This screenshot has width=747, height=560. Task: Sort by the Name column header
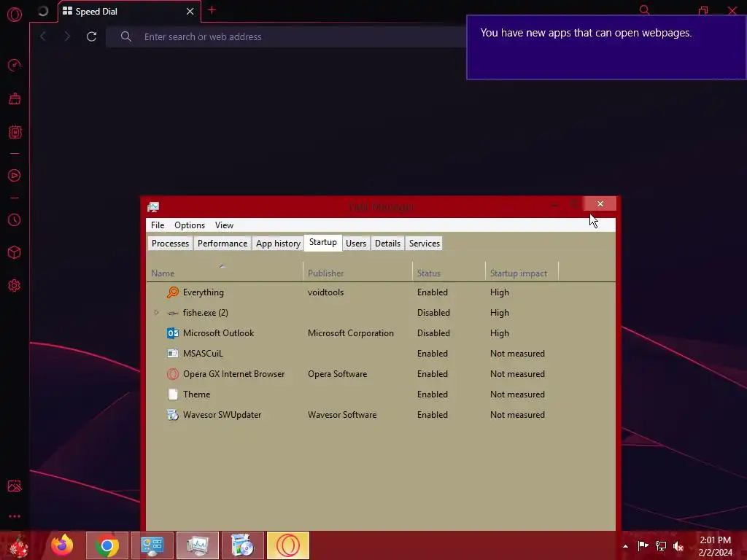tap(225, 273)
